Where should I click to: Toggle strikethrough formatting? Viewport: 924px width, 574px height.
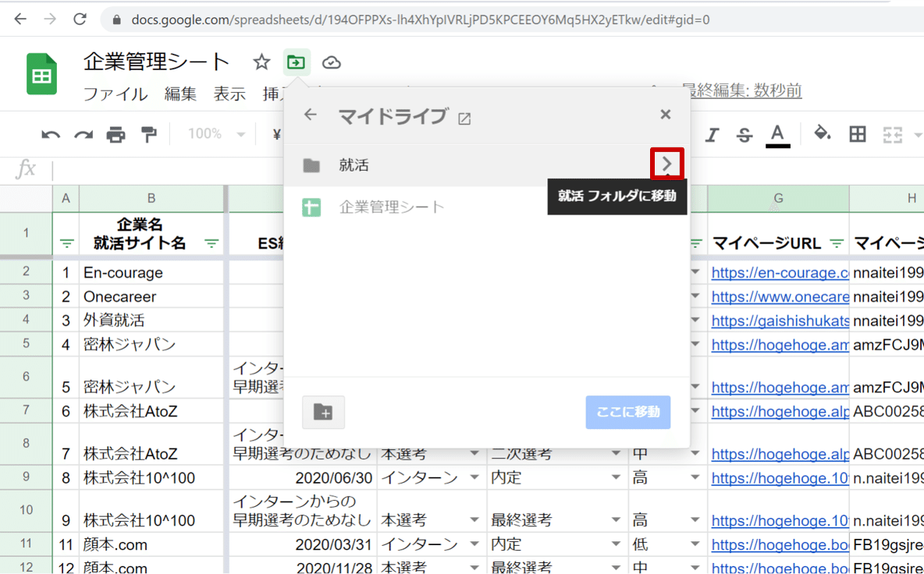[745, 135]
